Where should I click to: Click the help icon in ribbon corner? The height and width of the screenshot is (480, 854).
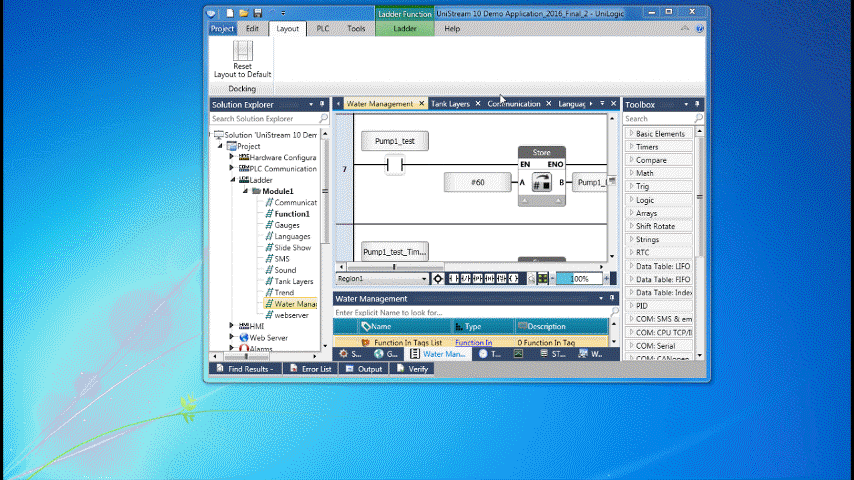click(698, 29)
